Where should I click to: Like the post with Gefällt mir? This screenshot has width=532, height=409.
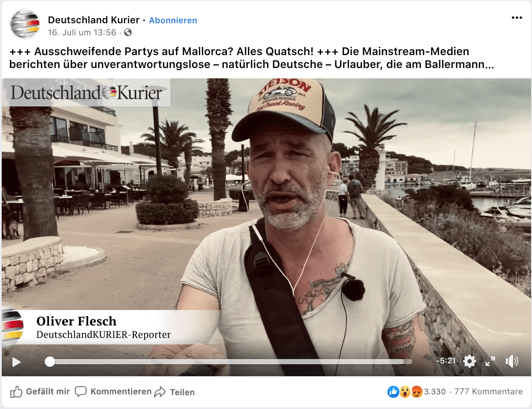[x=40, y=391]
